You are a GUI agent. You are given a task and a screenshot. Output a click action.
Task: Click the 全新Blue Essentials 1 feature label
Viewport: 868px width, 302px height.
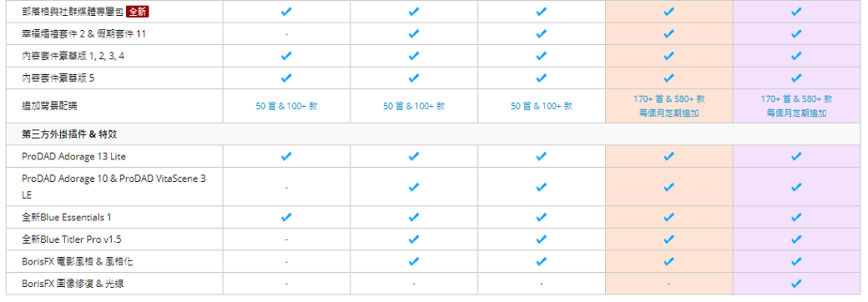click(67, 218)
